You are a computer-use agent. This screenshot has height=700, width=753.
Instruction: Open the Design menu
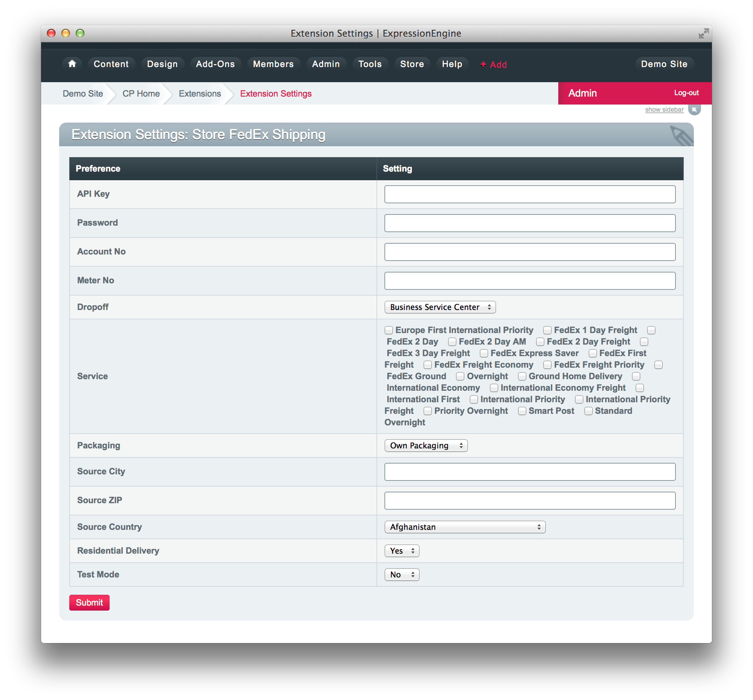[x=162, y=64]
